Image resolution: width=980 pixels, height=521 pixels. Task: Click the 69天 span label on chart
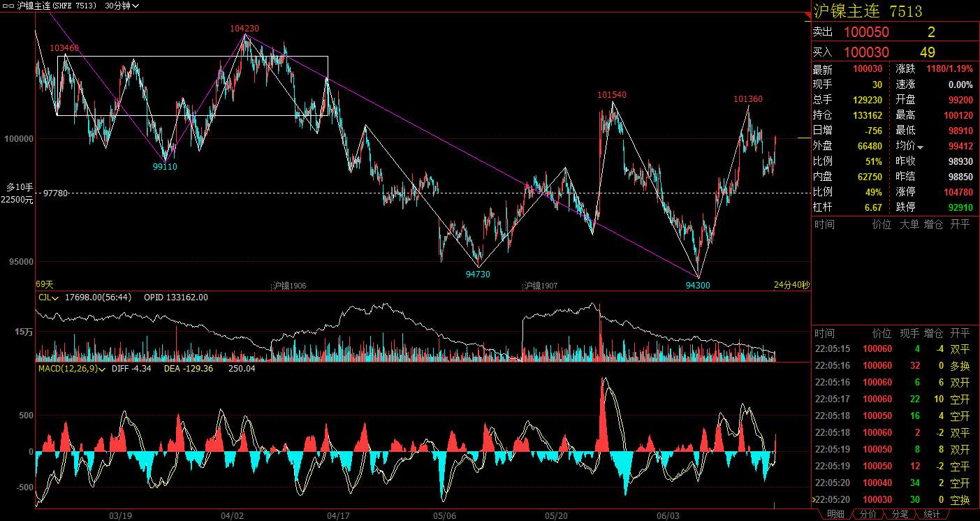[45, 285]
